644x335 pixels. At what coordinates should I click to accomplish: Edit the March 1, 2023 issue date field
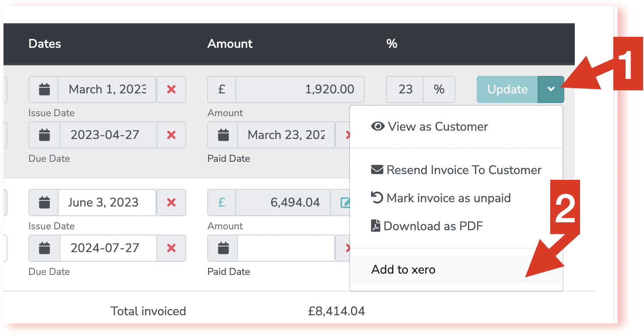(107, 89)
